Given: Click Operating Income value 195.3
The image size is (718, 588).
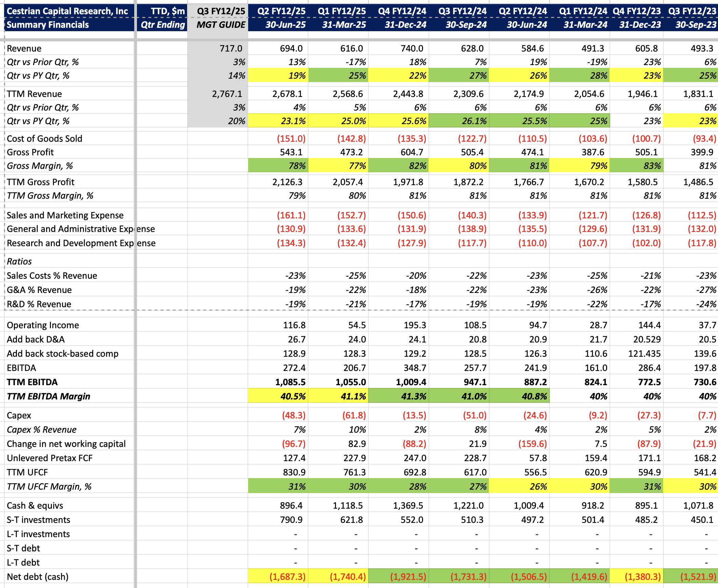Looking at the screenshot, I should click(415, 325).
